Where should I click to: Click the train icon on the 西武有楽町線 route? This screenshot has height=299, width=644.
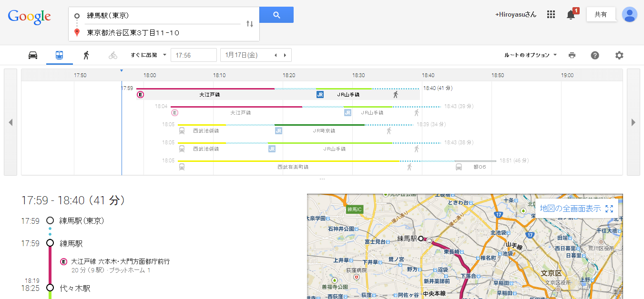[x=182, y=167]
